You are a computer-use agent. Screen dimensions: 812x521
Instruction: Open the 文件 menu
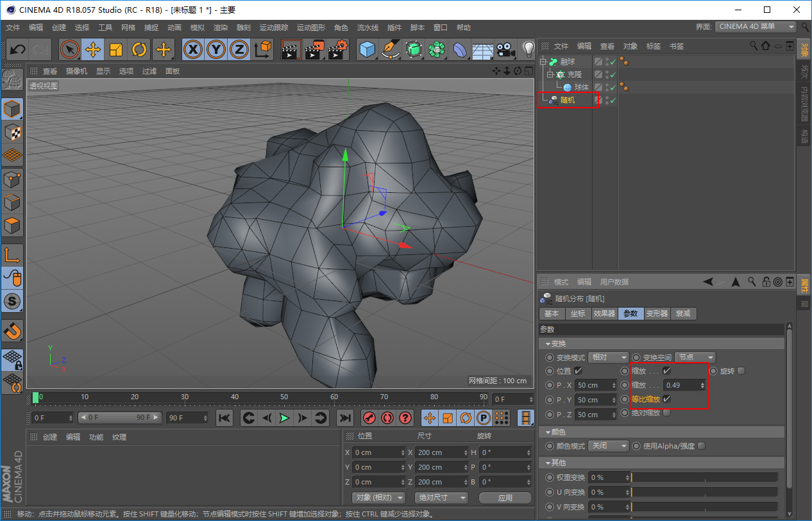[13, 28]
